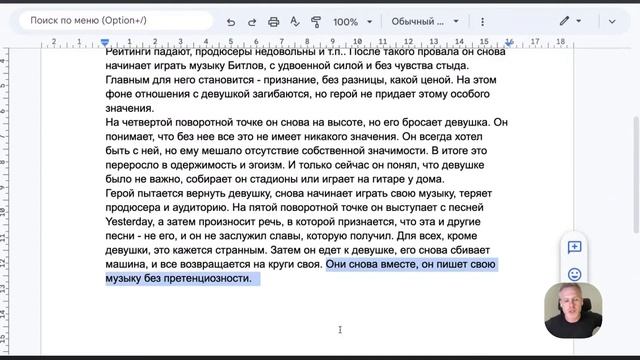Print the document via printer icon
Image resolution: width=640 pixels, height=360 pixels.
pyautogui.click(x=273, y=22)
